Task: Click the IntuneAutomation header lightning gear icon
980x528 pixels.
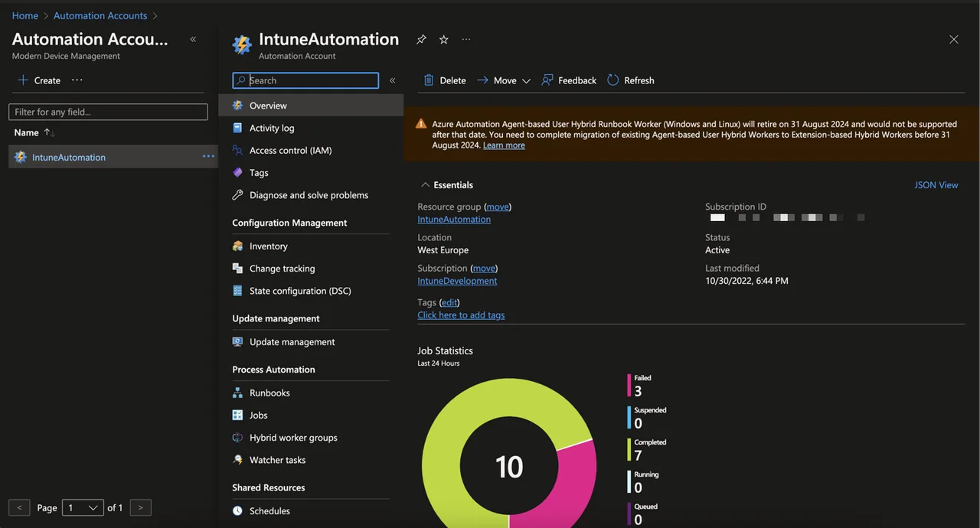Action: (242, 44)
